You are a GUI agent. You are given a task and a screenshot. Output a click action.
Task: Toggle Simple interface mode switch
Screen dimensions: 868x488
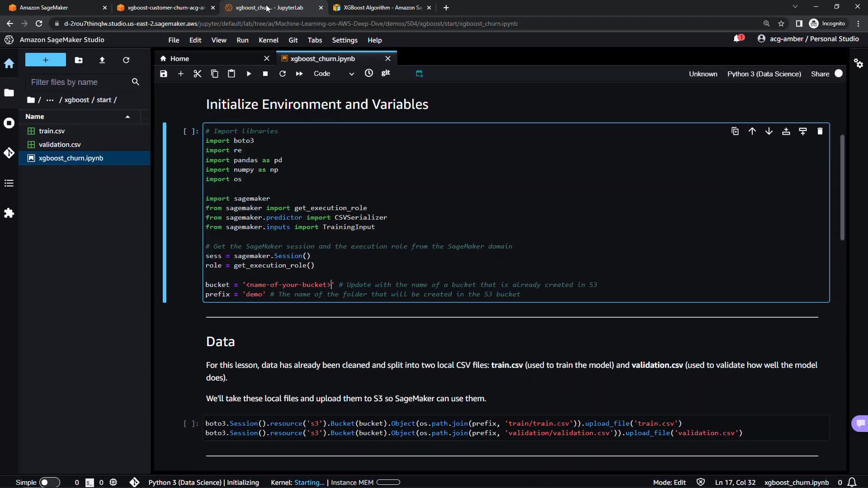[49, 482]
